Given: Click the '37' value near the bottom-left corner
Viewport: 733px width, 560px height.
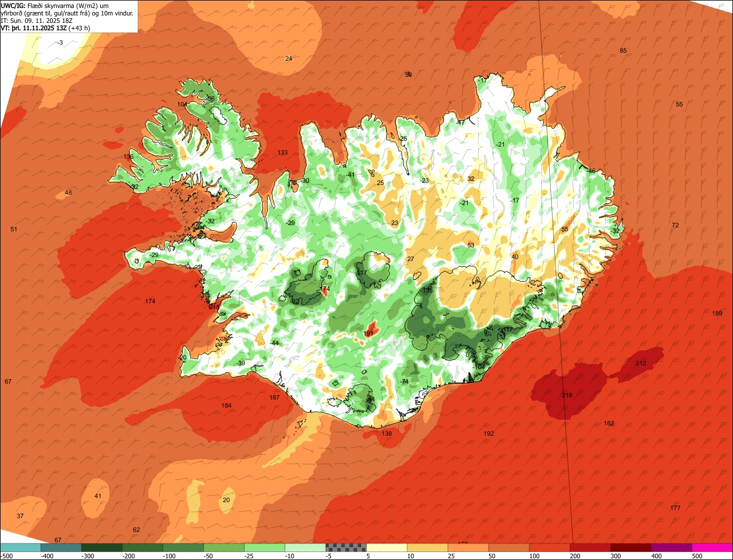Looking at the screenshot, I should click(20, 516).
